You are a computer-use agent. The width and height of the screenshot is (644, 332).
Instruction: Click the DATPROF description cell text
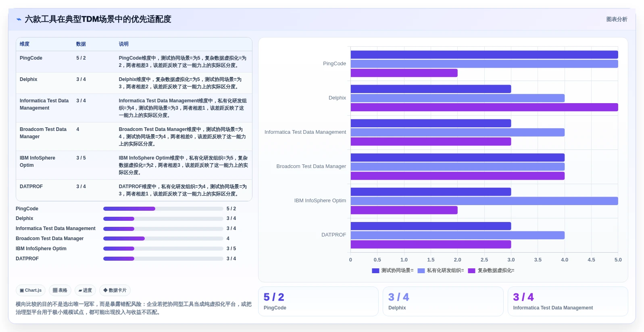point(183,190)
